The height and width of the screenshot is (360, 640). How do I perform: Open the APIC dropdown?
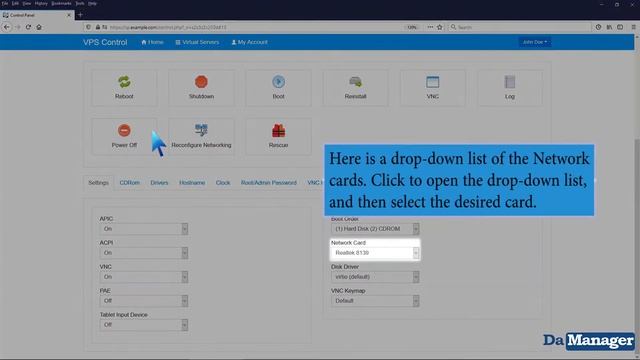click(144, 229)
